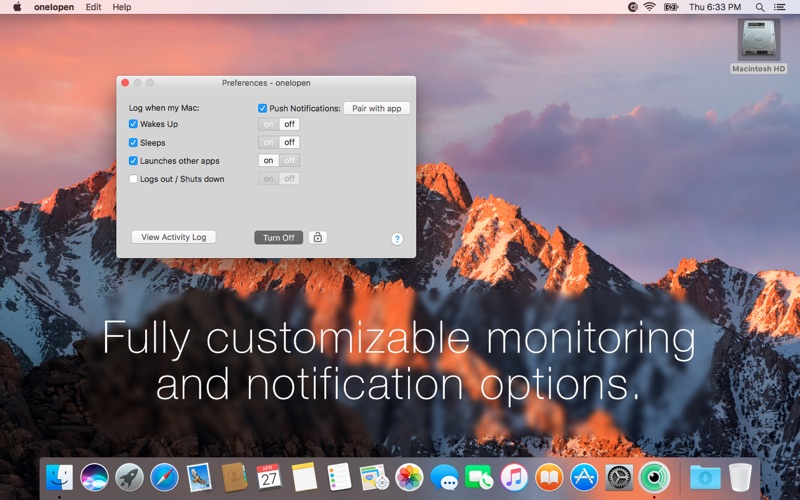Click on segment for Logs out row

coord(268,179)
